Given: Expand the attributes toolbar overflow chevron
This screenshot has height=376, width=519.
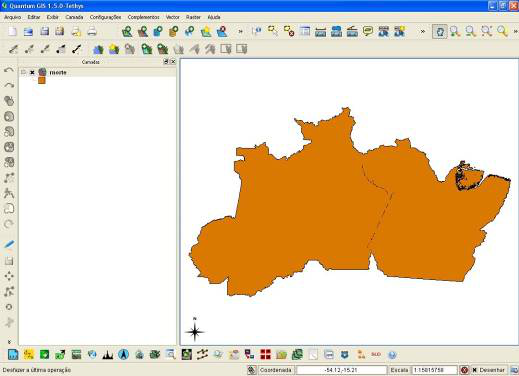Looking at the screenshot, I should coord(423,32).
